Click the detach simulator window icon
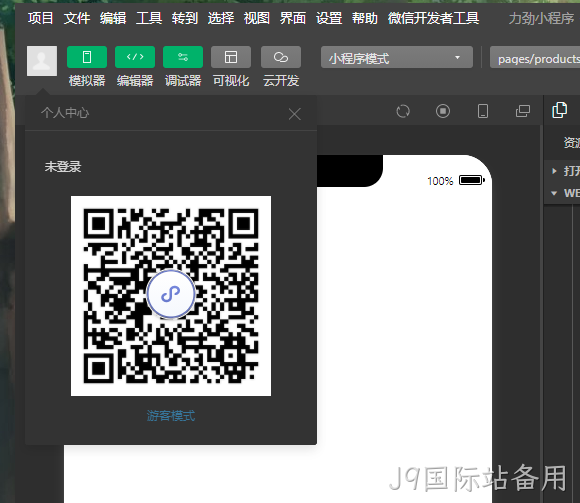This screenshot has width=580, height=503. click(523, 111)
